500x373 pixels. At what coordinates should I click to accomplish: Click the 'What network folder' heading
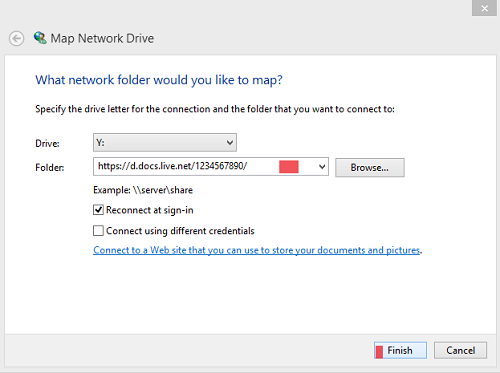coord(159,80)
